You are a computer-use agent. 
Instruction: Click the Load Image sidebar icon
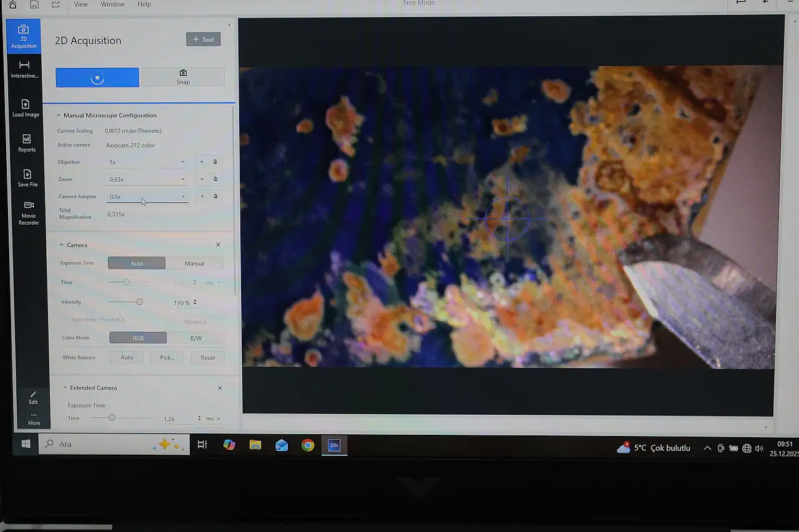point(26,108)
